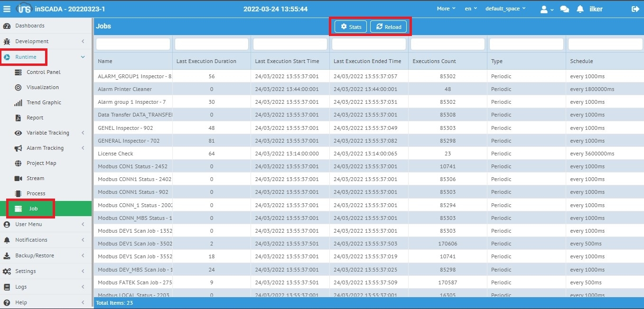Click the Reload button
This screenshot has height=309, width=644.
click(388, 27)
